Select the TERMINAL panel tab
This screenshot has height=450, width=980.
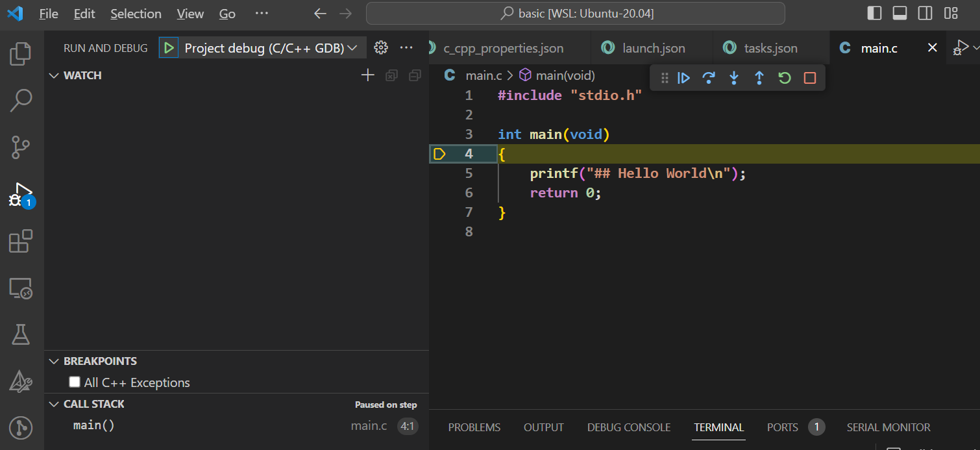[719, 427]
